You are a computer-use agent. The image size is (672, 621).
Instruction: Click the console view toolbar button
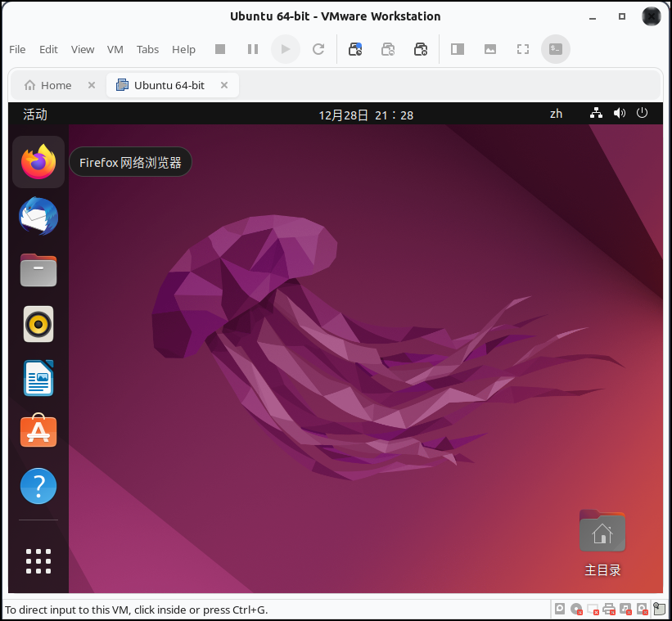556,49
